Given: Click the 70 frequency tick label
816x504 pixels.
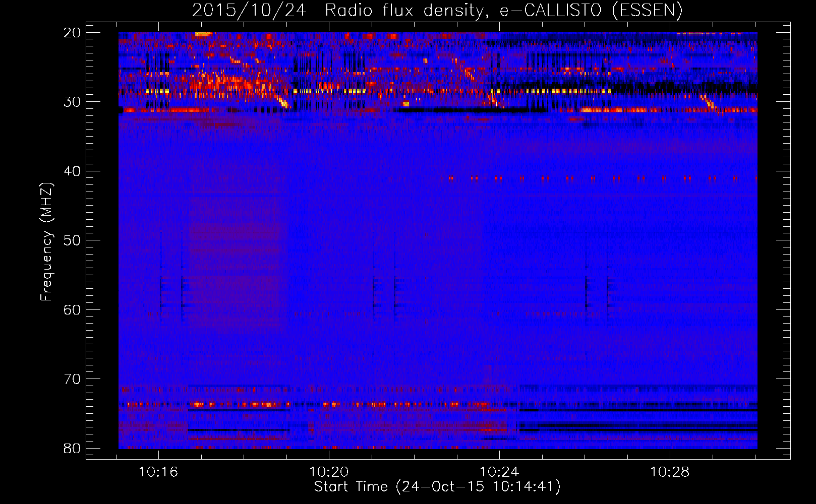Looking at the screenshot, I should pyautogui.click(x=72, y=379).
